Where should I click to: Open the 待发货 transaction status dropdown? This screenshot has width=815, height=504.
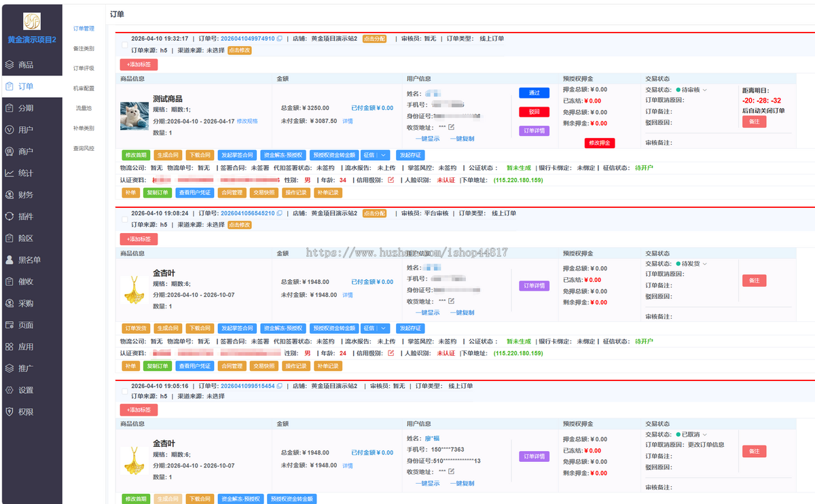(691, 264)
